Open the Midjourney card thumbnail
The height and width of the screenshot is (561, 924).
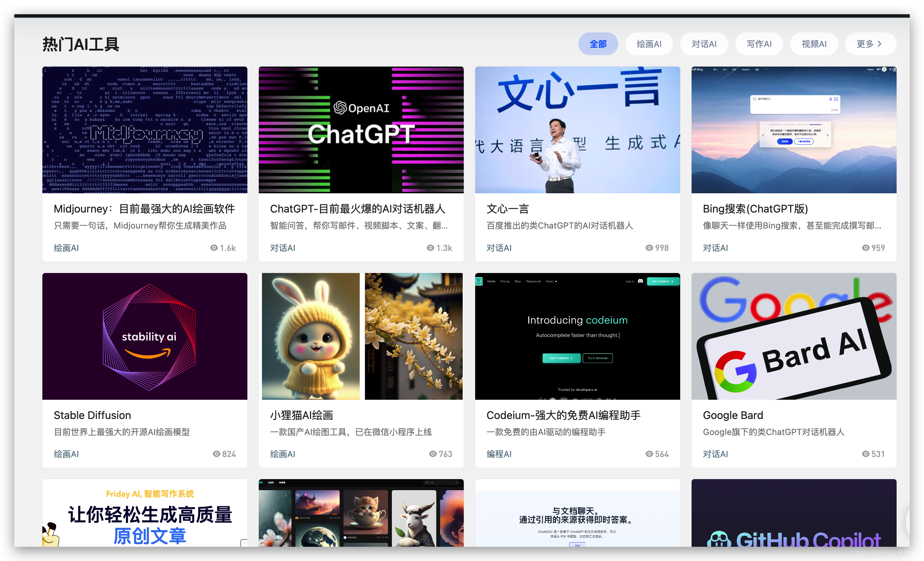click(145, 130)
